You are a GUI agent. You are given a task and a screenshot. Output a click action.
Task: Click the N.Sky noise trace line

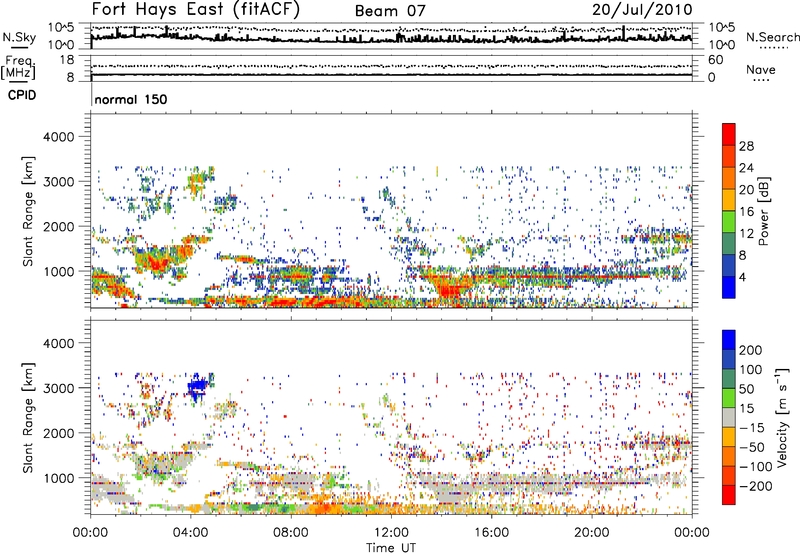(391, 38)
